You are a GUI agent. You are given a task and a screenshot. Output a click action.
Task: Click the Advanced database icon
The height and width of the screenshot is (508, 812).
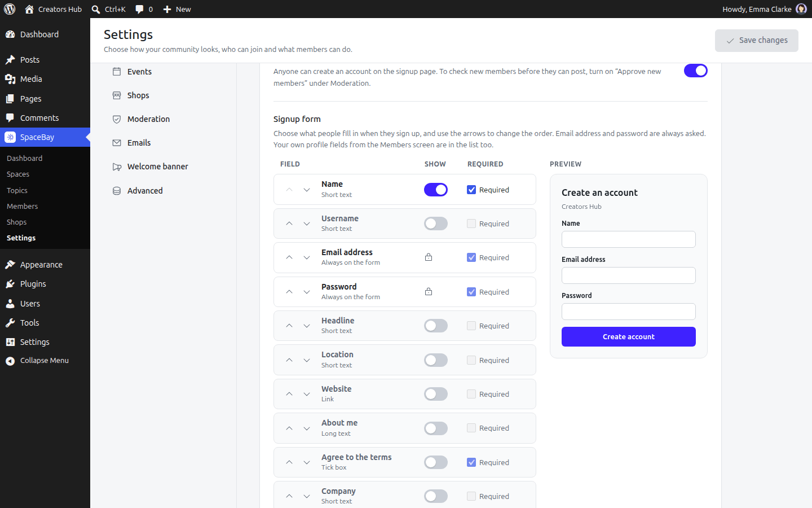coord(117,191)
